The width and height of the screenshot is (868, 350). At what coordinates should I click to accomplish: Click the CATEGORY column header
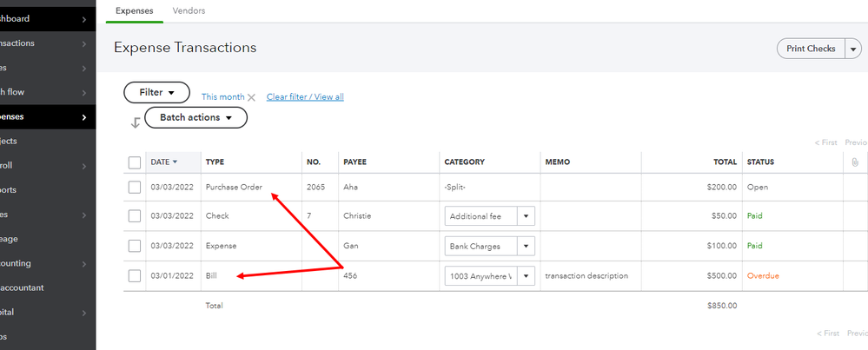465,162
